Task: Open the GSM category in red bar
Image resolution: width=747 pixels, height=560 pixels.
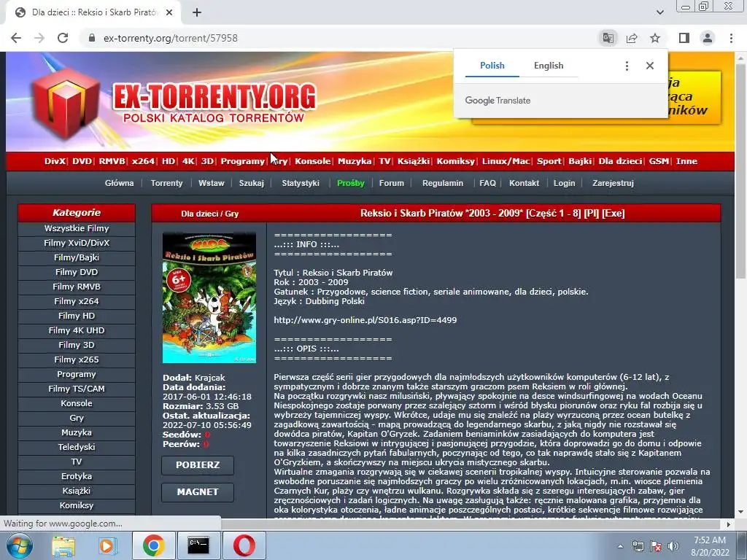Action: pyautogui.click(x=659, y=161)
